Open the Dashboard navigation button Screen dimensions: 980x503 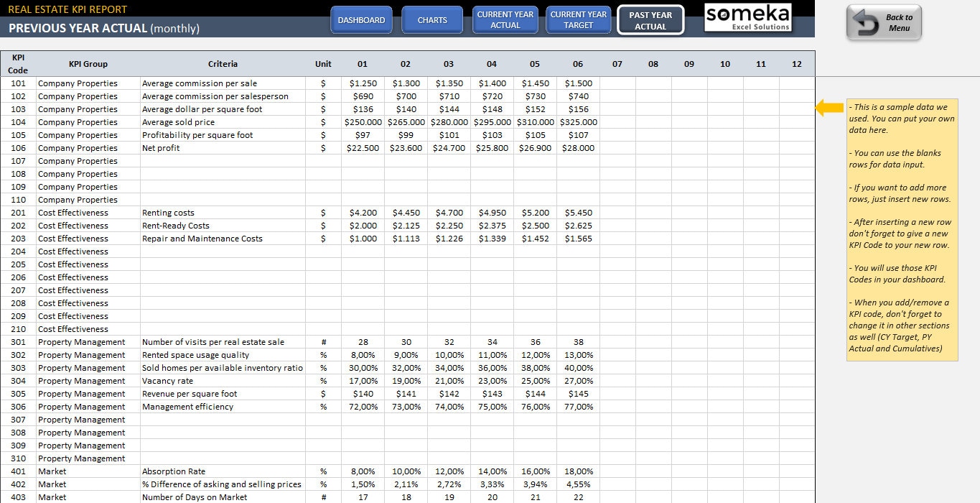click(361, 21)
